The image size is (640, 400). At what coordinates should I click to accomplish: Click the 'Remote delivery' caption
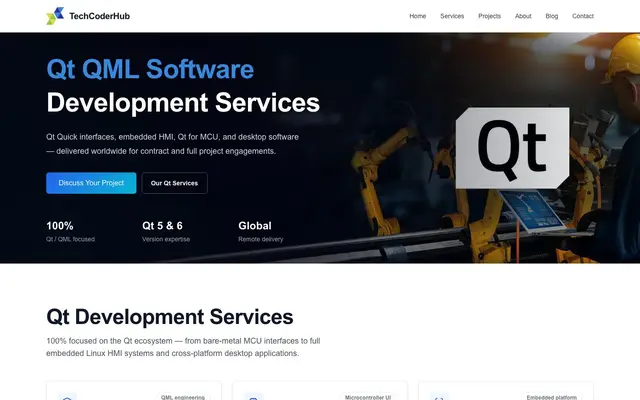260,239
